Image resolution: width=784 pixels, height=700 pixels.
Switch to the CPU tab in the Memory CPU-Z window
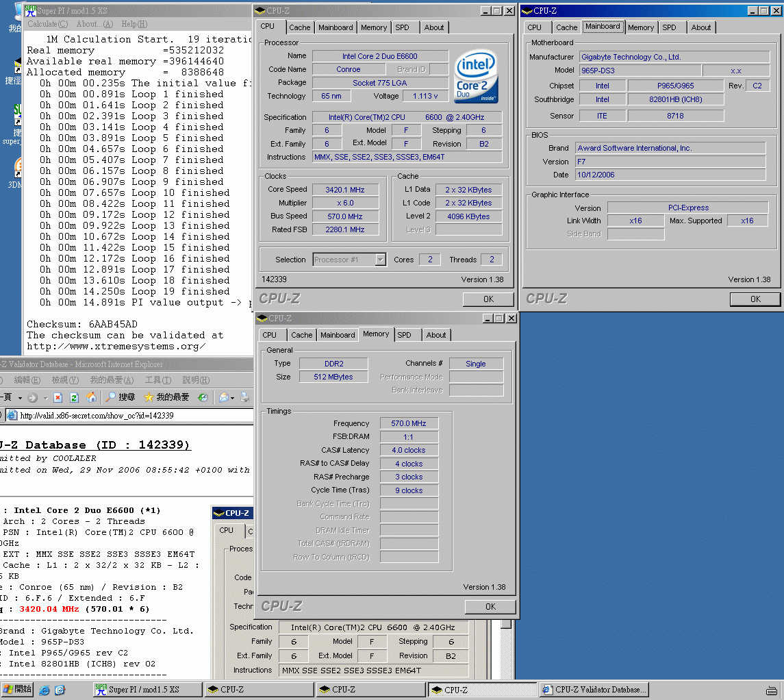270,335
